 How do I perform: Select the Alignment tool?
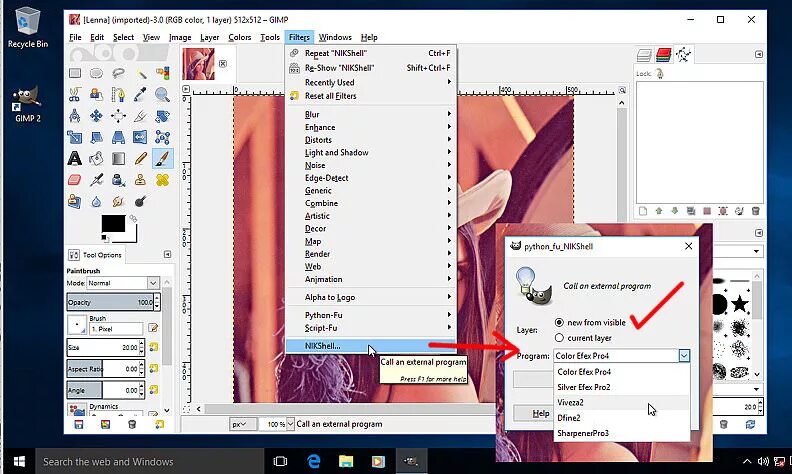click(x=119, y=116)
